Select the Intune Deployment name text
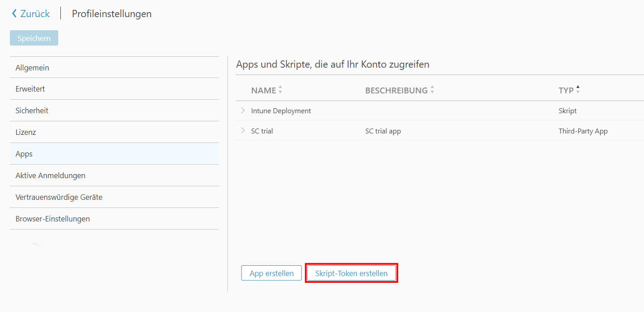 point(281,111)
